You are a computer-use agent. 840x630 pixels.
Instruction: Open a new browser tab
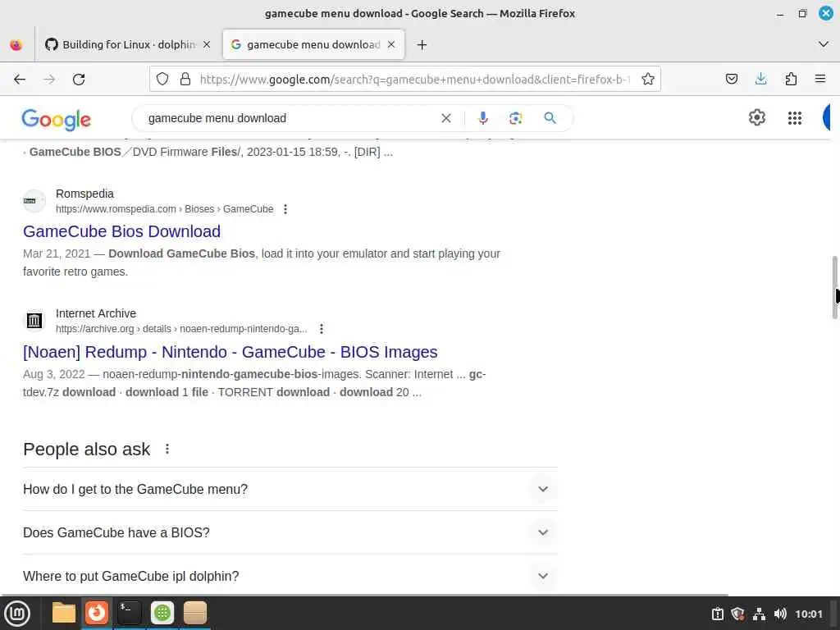422,44
